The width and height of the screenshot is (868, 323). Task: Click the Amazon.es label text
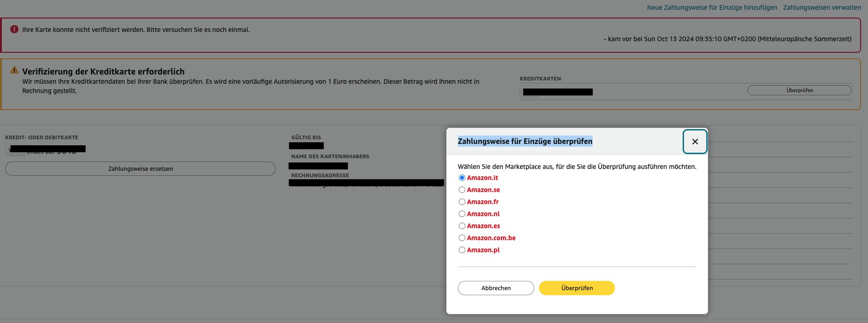pyautogui.click(x=483, y=226)
